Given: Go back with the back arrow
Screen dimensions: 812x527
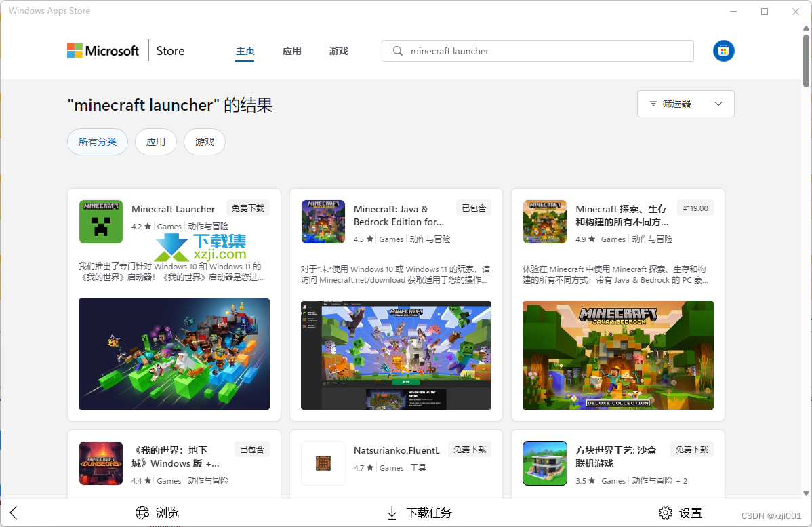Looking at the screenshot, I should [14, 513].
